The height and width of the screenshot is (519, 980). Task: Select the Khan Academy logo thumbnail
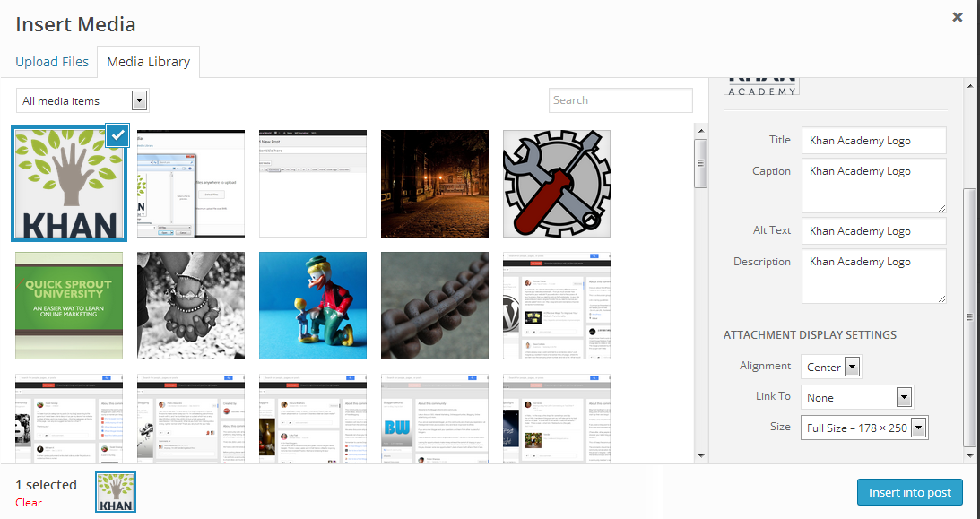(69, 184)
